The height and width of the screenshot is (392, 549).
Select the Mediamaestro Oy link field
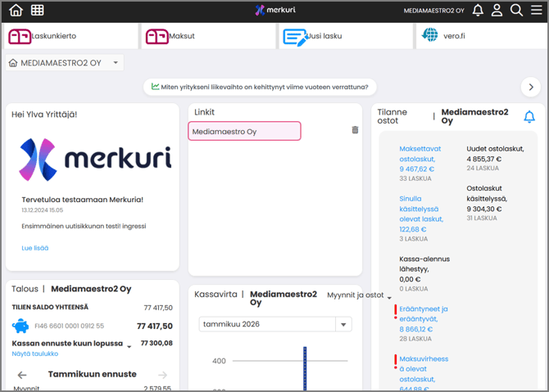pyautogui.click(x=244, y=131)
